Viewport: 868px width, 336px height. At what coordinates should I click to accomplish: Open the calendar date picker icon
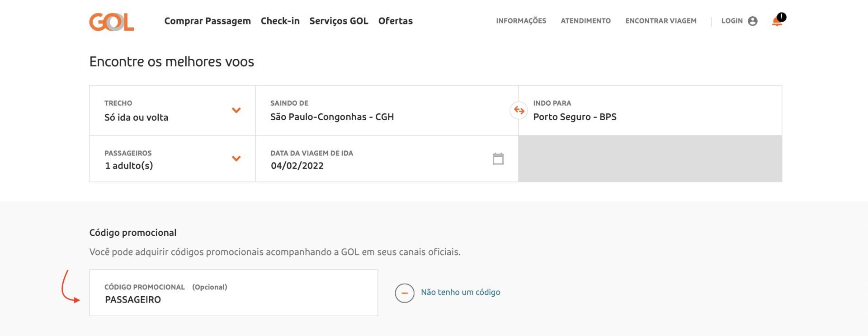498,159
